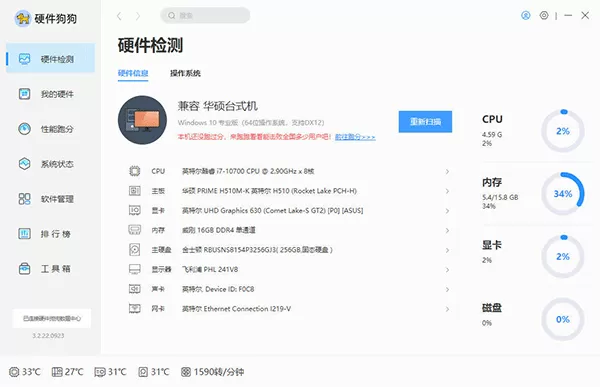
Task: Click the motherboard temperature icon showing 27°C
Action: pos(57,372)
